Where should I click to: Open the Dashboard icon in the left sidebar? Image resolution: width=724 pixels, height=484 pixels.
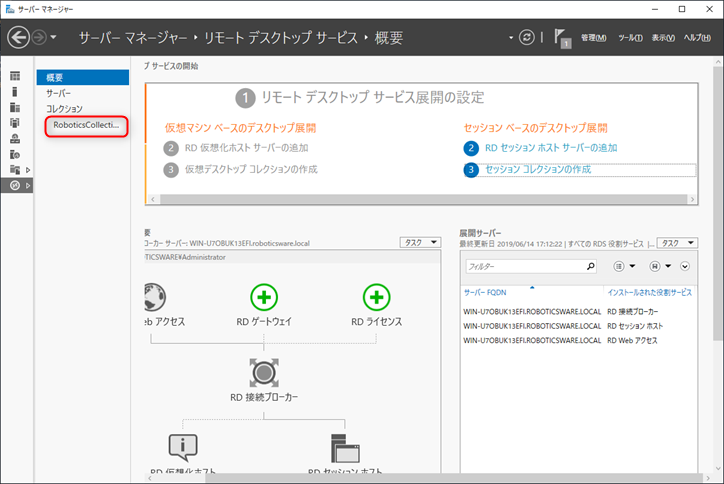[14, 76]
